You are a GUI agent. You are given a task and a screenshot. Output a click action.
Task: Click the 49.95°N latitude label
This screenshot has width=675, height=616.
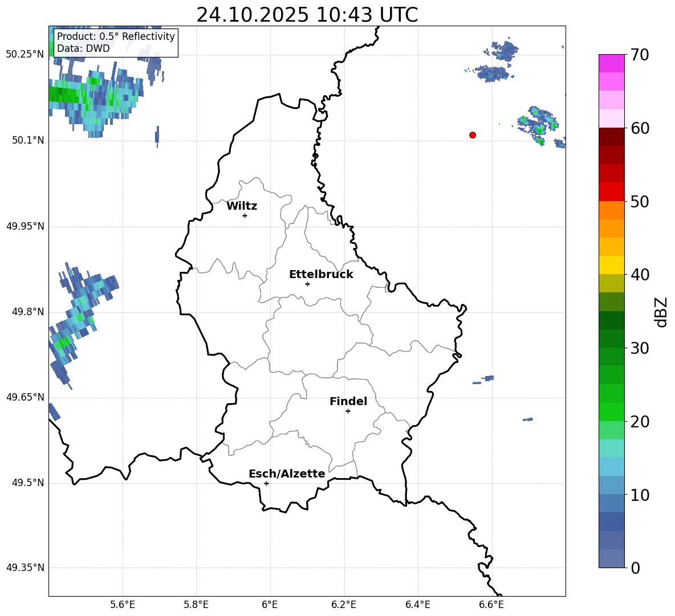pos(25,226)
